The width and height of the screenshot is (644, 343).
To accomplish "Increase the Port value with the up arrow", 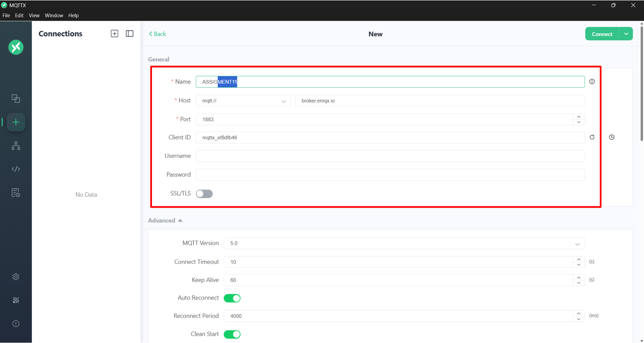I will click(579, 116).
